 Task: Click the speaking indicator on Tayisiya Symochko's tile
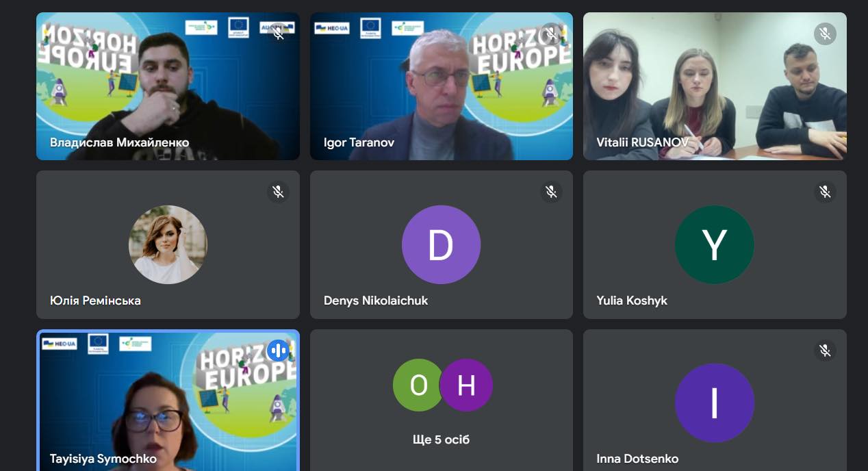point(278,351)
